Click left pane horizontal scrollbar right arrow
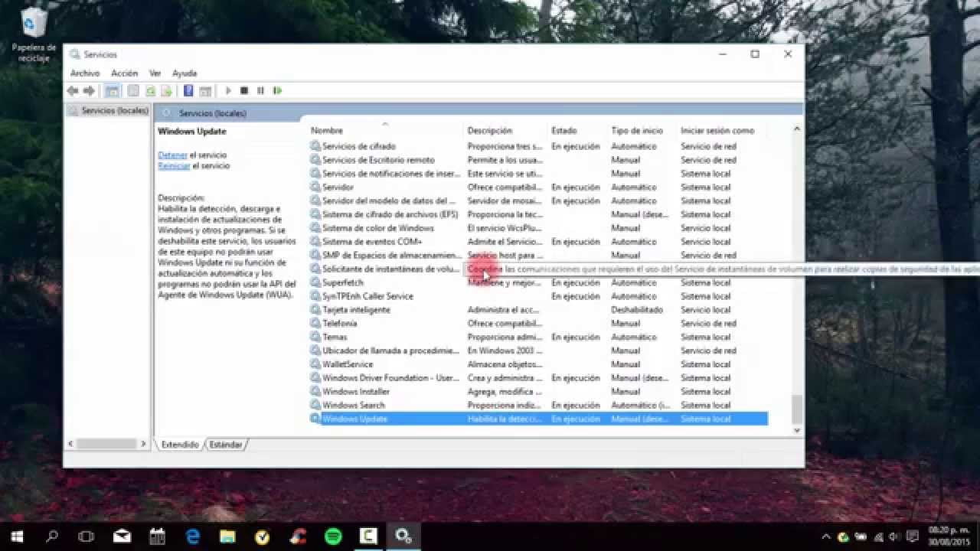Screen dimensions: 980x551 pyautogui.click(x=142, y=444)
